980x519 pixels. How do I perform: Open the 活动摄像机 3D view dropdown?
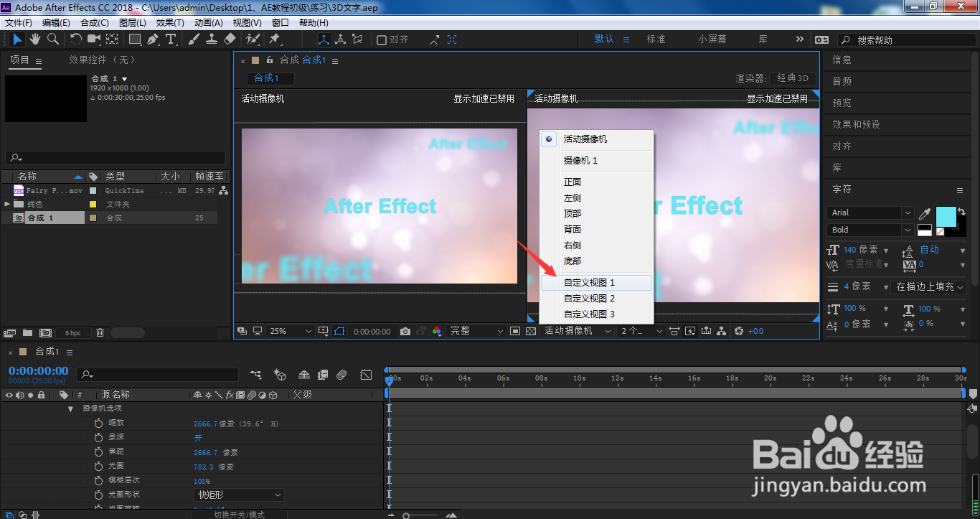tap(578, 331)
